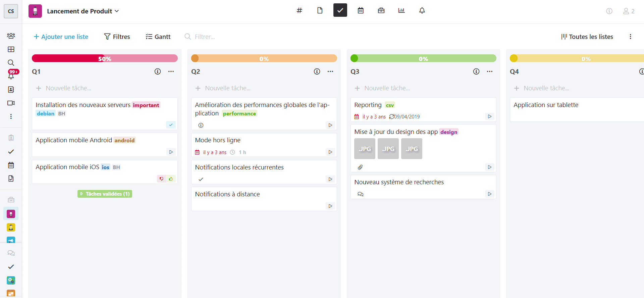Open comments icon on Nouveau système task
Viewport: 644px width, 298px height.
tap(361, 194)
